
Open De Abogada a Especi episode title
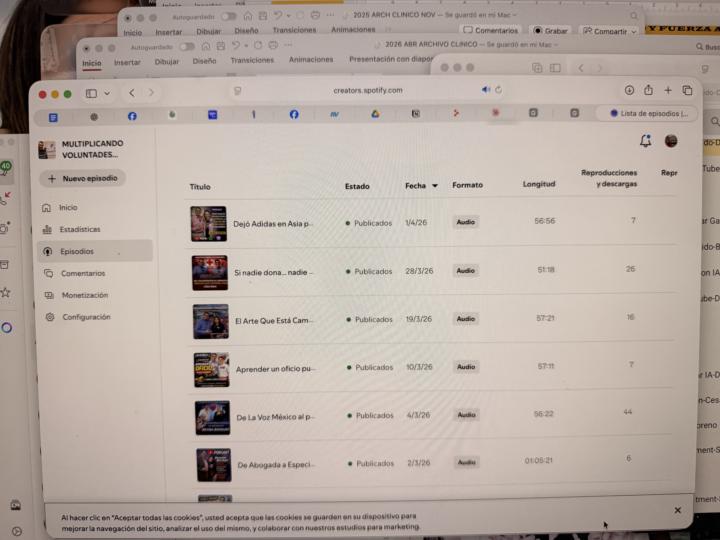tap(276, 465)
